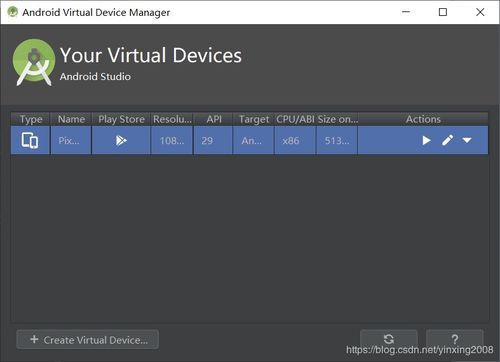Screen dimensions: 500x362
Task: Click the Play Store icon in device row
Action: (121, 140)
